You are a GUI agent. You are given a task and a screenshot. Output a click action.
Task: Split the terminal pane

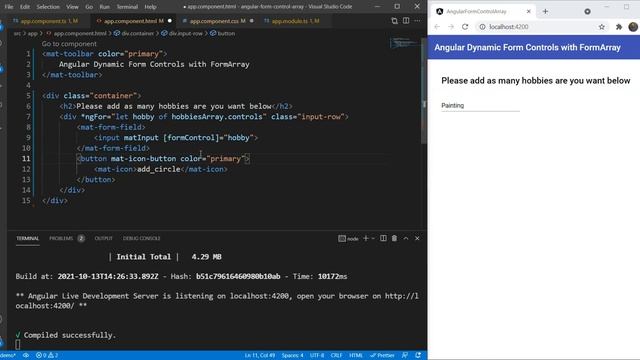point(383,238)
